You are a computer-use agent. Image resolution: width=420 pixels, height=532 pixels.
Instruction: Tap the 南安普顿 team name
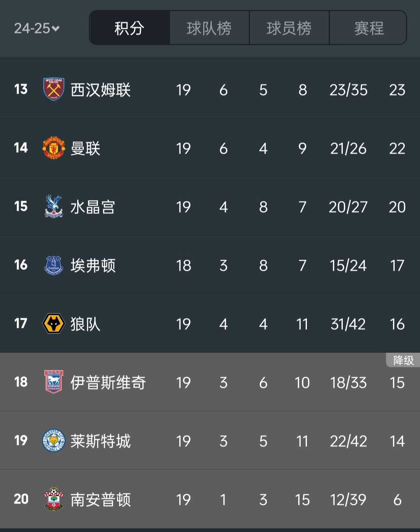[x=101, y=500]
